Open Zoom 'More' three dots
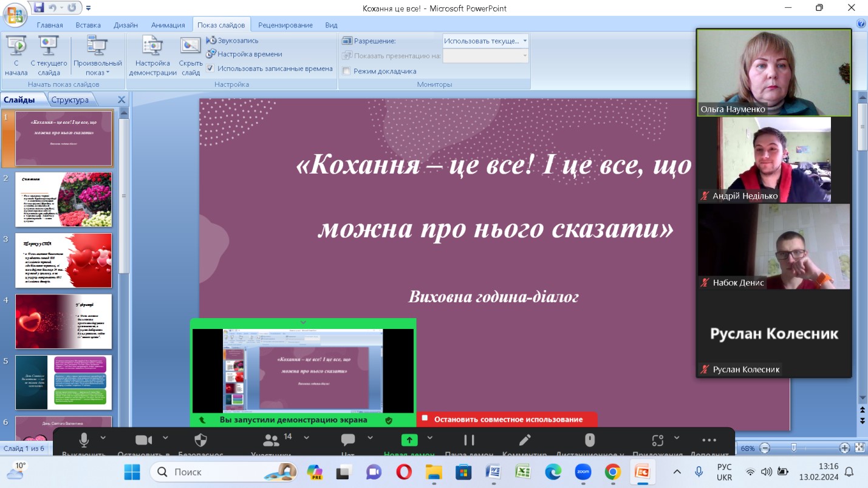This screenshot has height=488, width=868. 709,440
